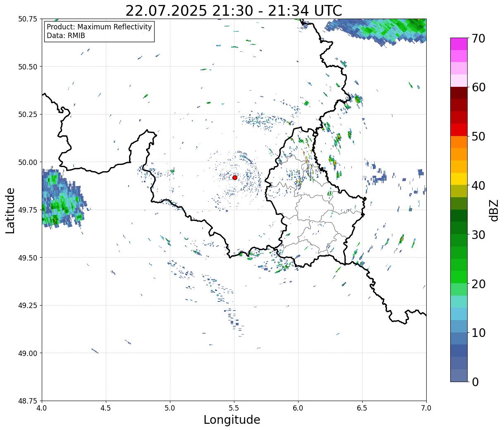Click the latitude tick label 49.50
Image resolution: width=504 pixels, height=430 pixels.
pyautogui.click(x=28, y=258)
